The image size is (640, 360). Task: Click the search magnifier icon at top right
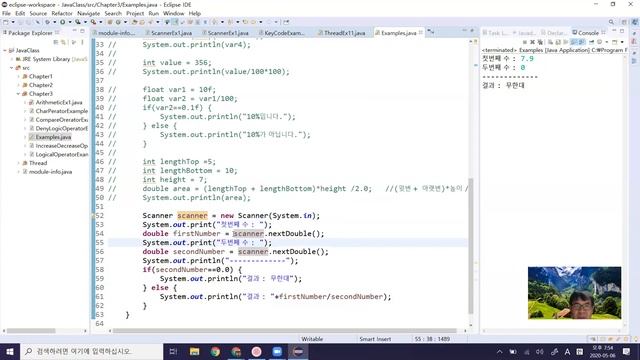tap(611, 22)
